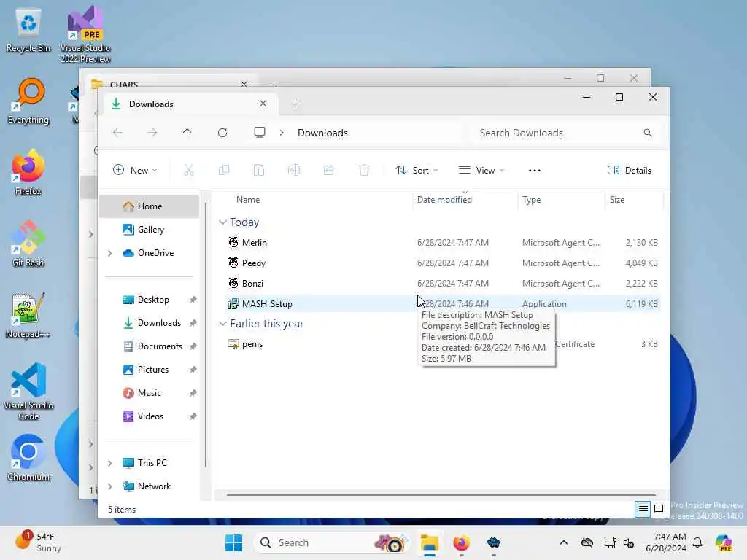
Task: Unpin Documents from Quick access
Action: pyautogui.click(x=193, y=346)
